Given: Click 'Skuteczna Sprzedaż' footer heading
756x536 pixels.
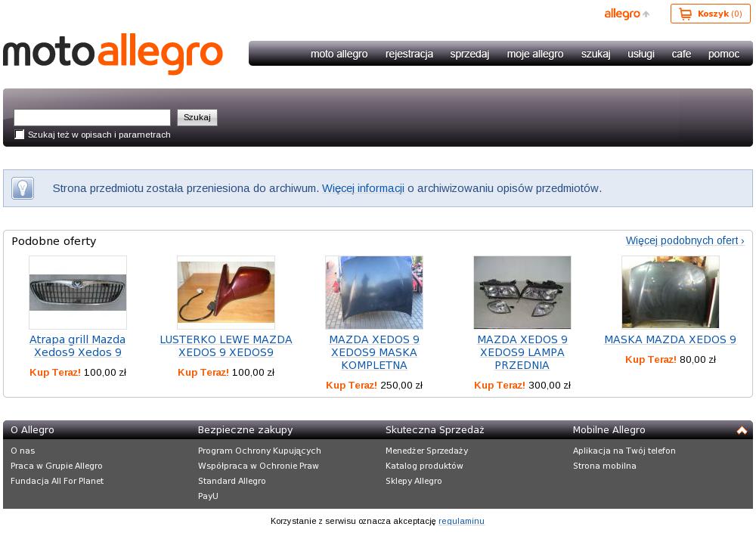Looking at the screenshot, I should 435,430.
